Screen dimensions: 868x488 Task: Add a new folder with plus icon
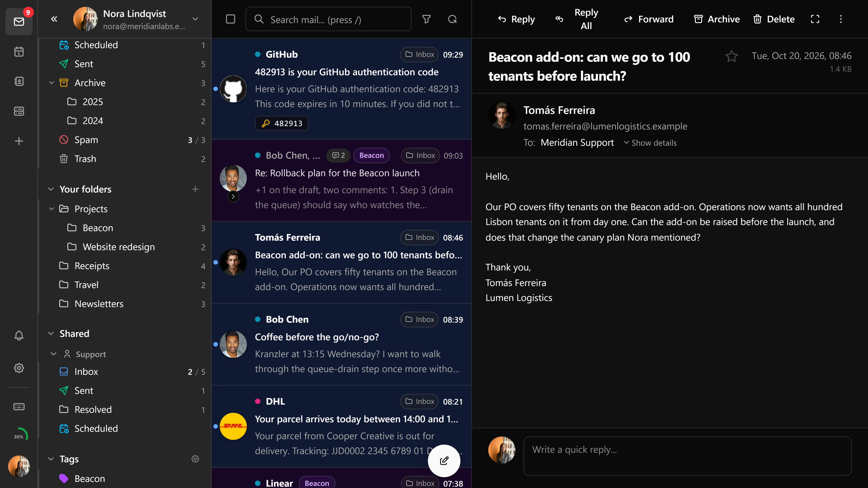(195, 189)
